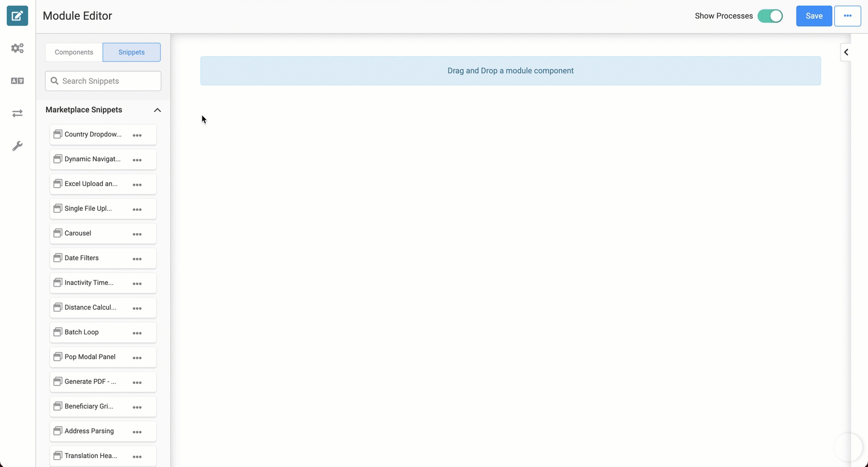Open the gears settings icon in sidebar
The image size is (868, 467).
[x=17, y=48]
